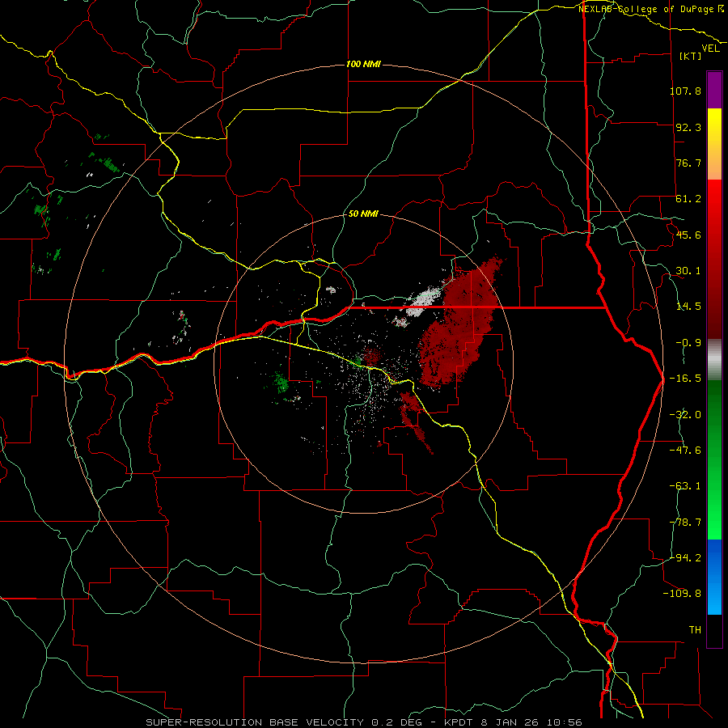Click the white-gray echo patch near red horizontal line
This screenshot has height=728, width=728.
(x=422, y=301)
